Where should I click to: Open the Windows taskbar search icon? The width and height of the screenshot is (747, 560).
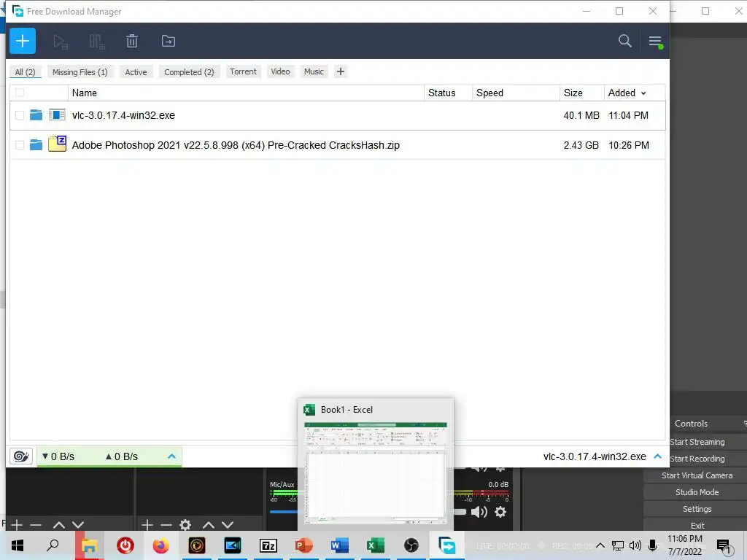(x=53, y=545)
